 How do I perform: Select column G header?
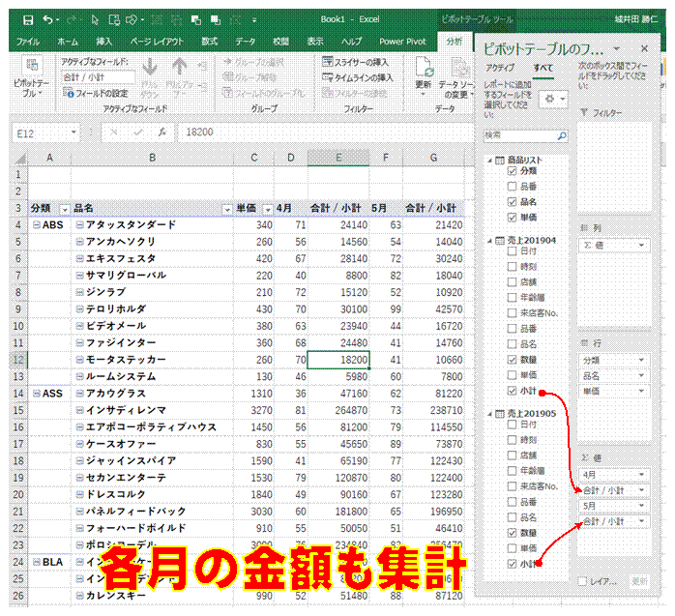tap(433, 158)
